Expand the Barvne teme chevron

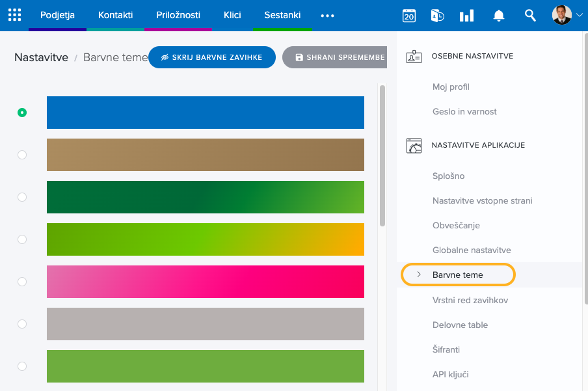pos(419,275)
